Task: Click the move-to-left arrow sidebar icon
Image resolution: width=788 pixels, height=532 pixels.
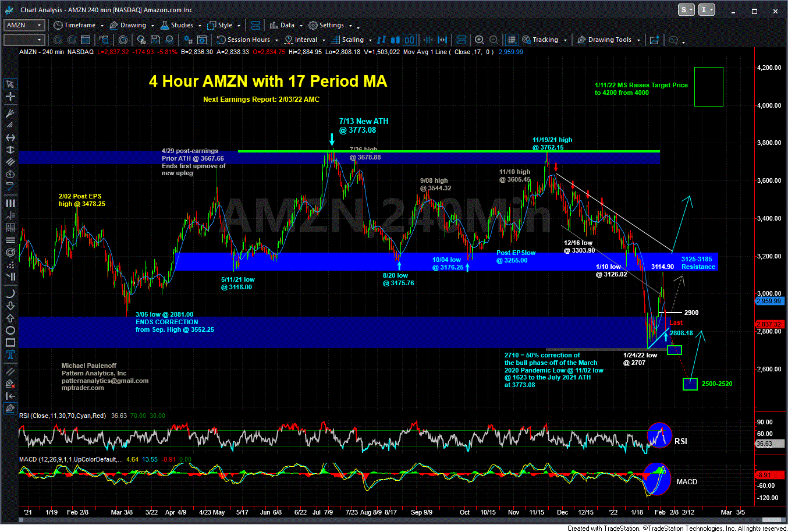Action: [x=10, y=396]
